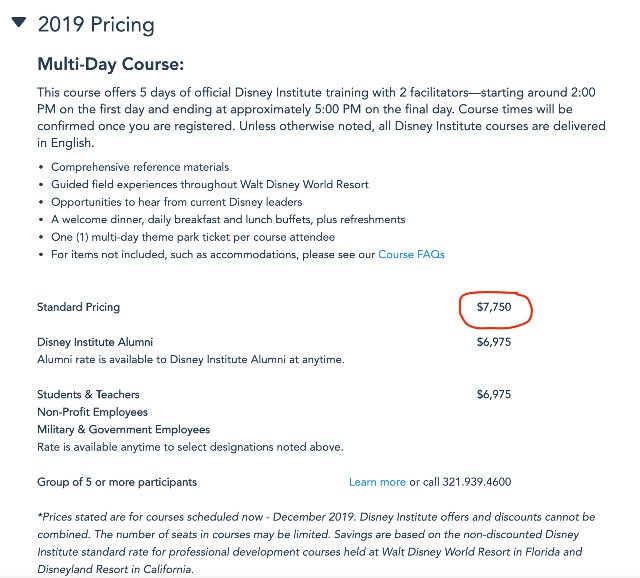The image size is (640, 578).
Task: Click the multi-day theme park ticket bullet
Action: tap(194, 237)
